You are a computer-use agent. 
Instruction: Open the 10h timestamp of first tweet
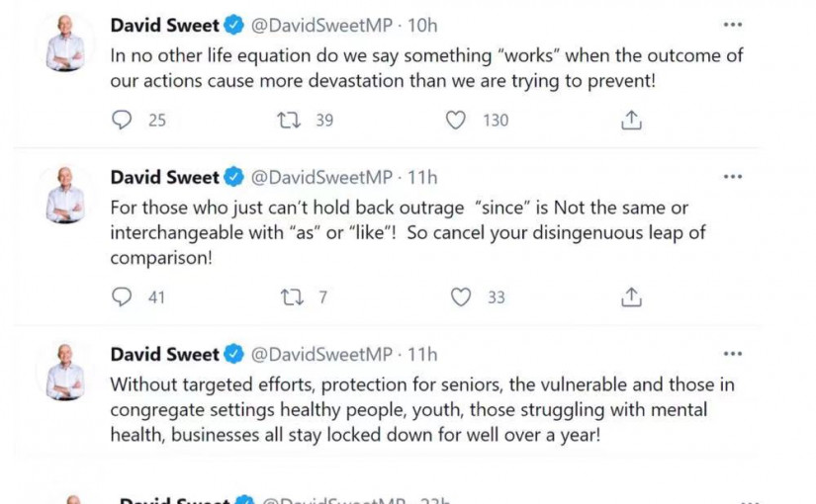click(x=423, y=25)
